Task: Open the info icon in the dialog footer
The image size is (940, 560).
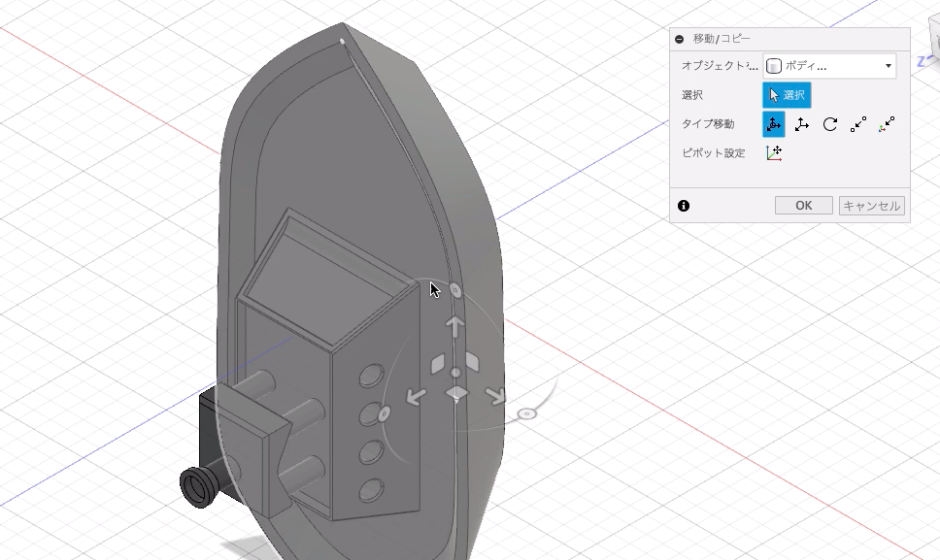Action: [x=684, y=206]
